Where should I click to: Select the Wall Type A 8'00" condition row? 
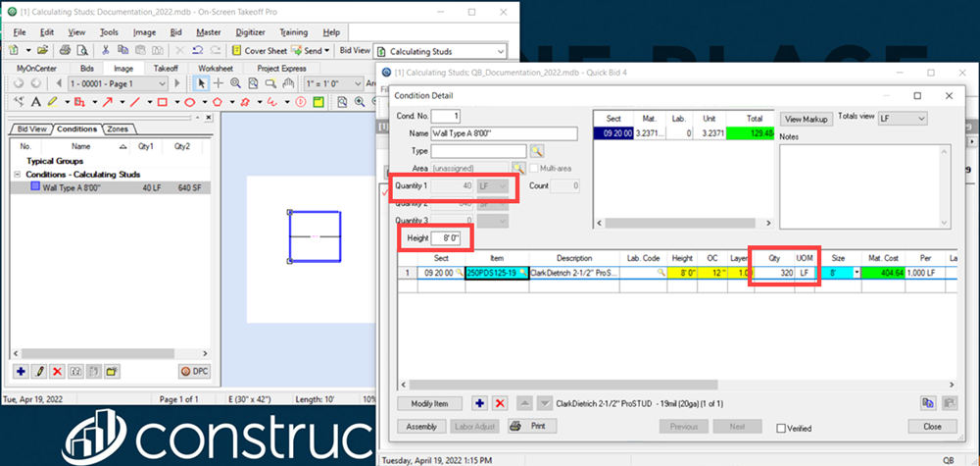[x=111, y=187]
